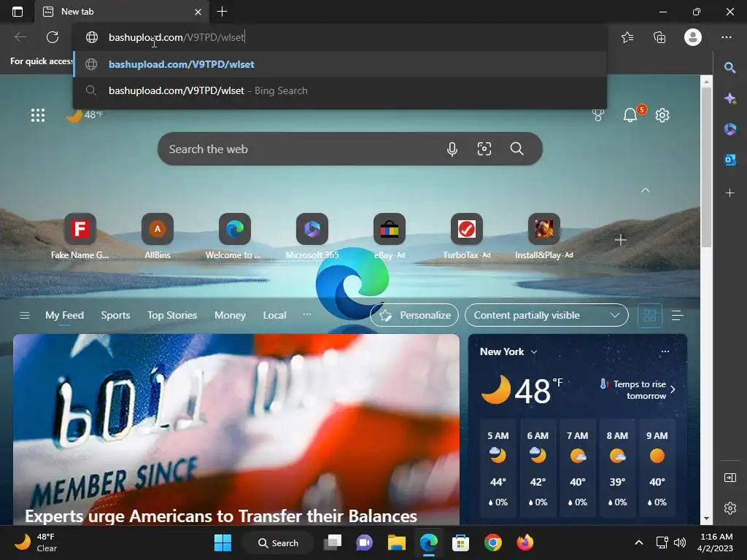The width and height of the screenshot is (747, 560).
Task: Click the Refresh page icon
Action: (x=53, y=37)
